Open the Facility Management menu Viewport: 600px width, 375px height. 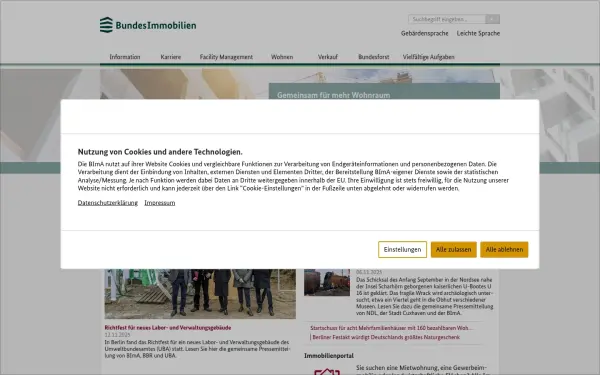226,57
